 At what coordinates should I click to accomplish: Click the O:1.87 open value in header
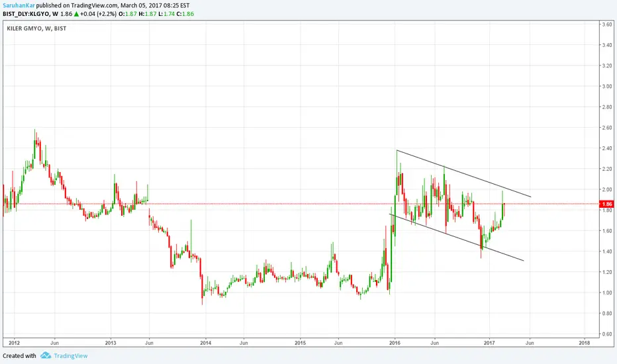pyautogui.click(x=128, y=14)
